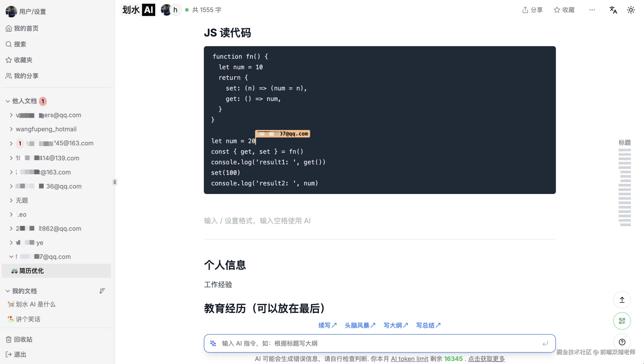Click the 退出 logout icon
Image resolution: width=644 pixels, height=364 pixels.
[x=8, y=354]
